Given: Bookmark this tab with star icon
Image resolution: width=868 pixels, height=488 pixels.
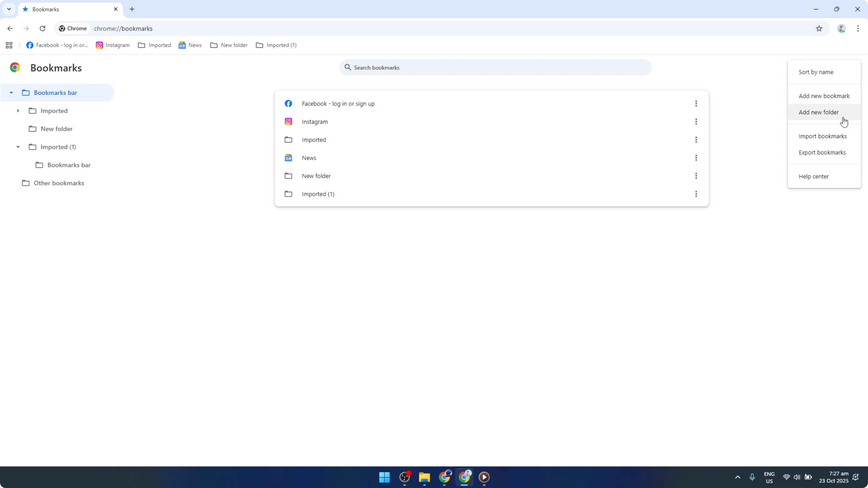Looking at the screenshot, I should tap(819, 29).
